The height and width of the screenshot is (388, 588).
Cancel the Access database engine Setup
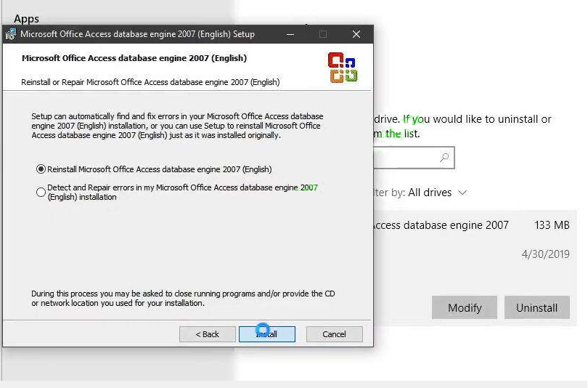click(x=334, y=334)
